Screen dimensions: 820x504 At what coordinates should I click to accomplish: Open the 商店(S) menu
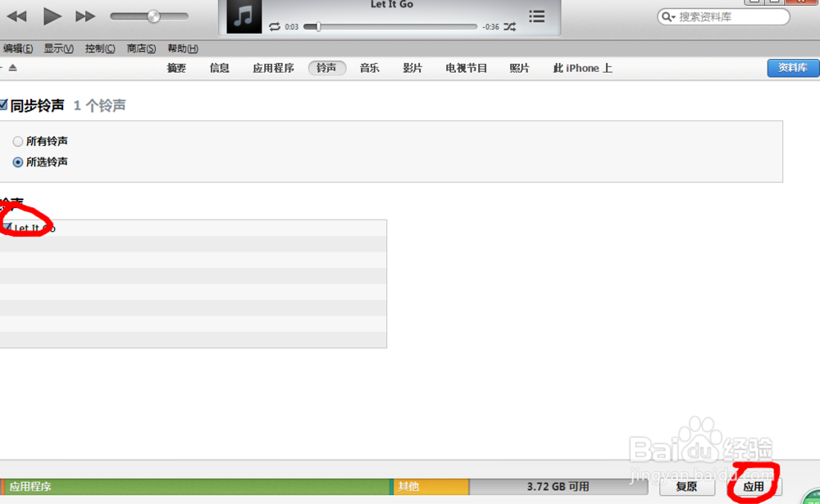pos(141,48)
